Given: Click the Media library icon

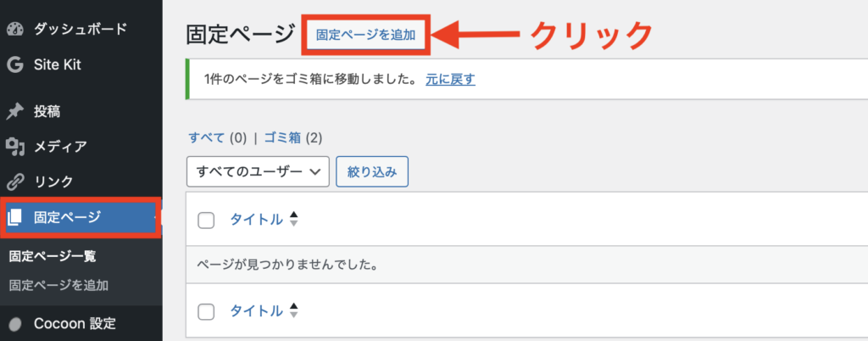Looking at the screenshot, I should point(14,147).
